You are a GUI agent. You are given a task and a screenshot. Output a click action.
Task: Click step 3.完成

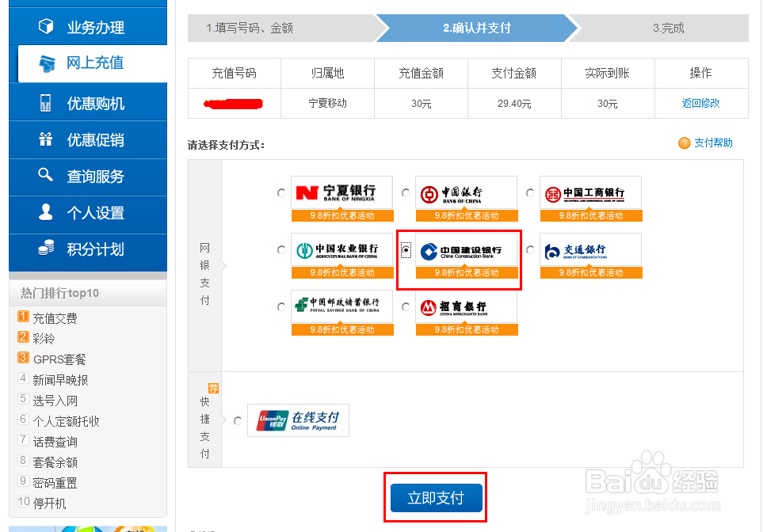pyautogui.click(x=668, y=28)
